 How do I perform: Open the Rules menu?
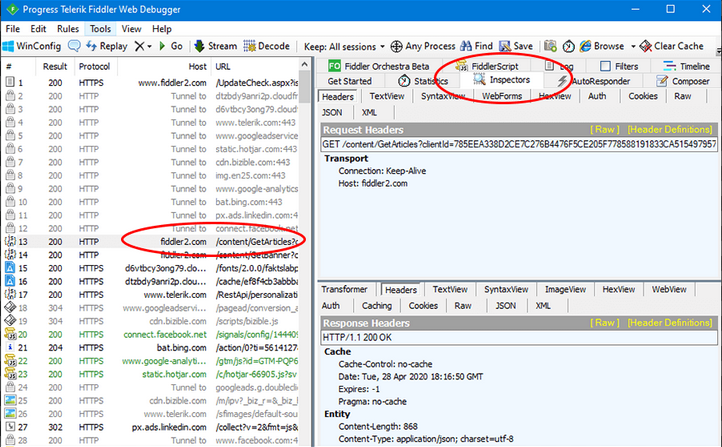(68, 29)
